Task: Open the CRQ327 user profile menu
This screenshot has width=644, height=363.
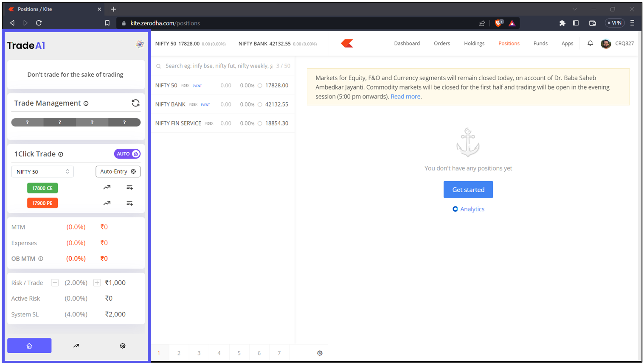Action: point(617,43)
